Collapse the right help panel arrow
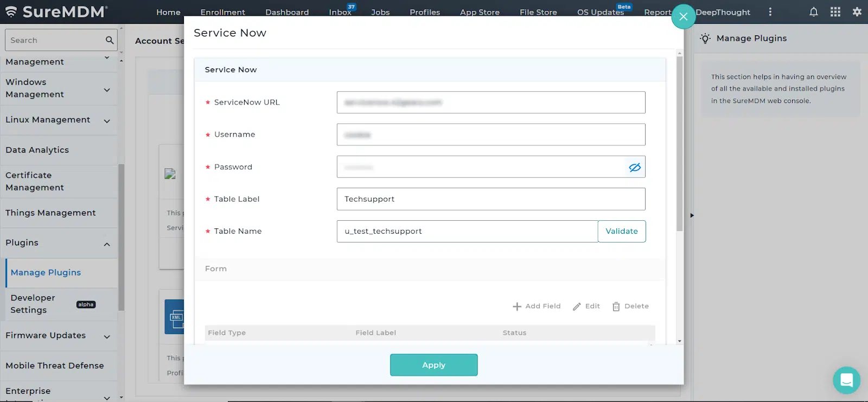The height and width of the screenshot is (402, 868). [x=692, y=215]
